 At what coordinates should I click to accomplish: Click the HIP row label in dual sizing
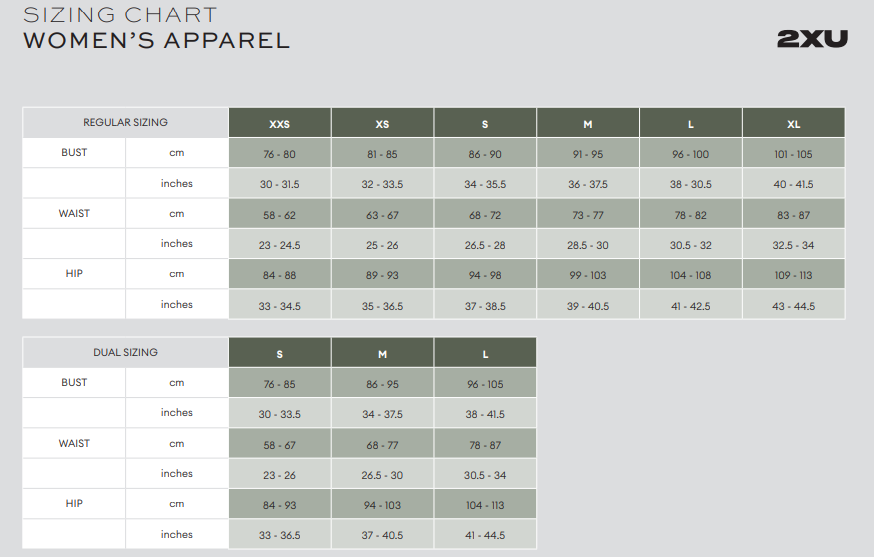[x=74, y=503]
